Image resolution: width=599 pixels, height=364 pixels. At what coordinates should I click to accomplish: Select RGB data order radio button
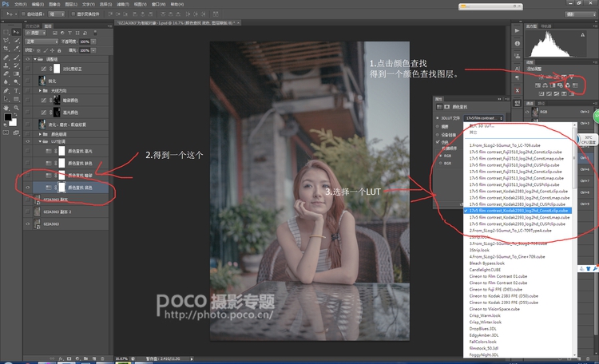[441, 156]
